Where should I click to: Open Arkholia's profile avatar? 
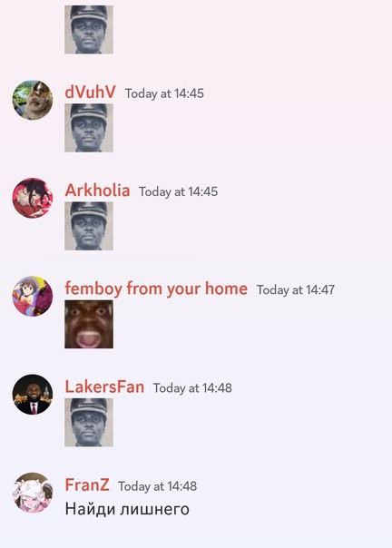pos(33,198)
